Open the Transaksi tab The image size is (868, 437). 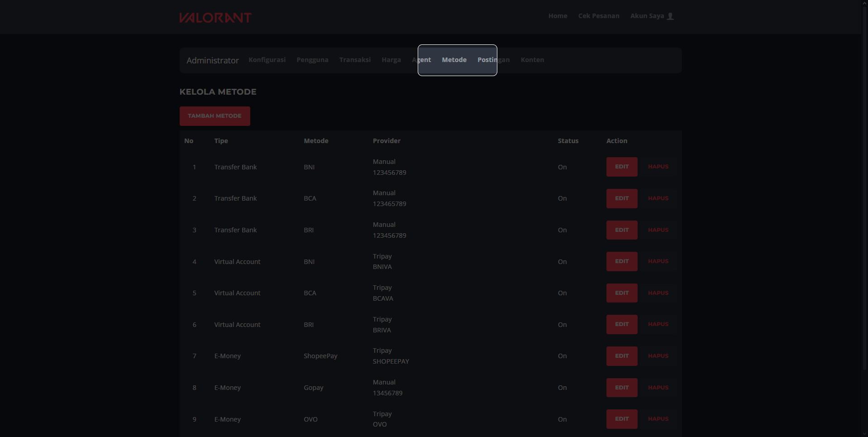(355, 60)
